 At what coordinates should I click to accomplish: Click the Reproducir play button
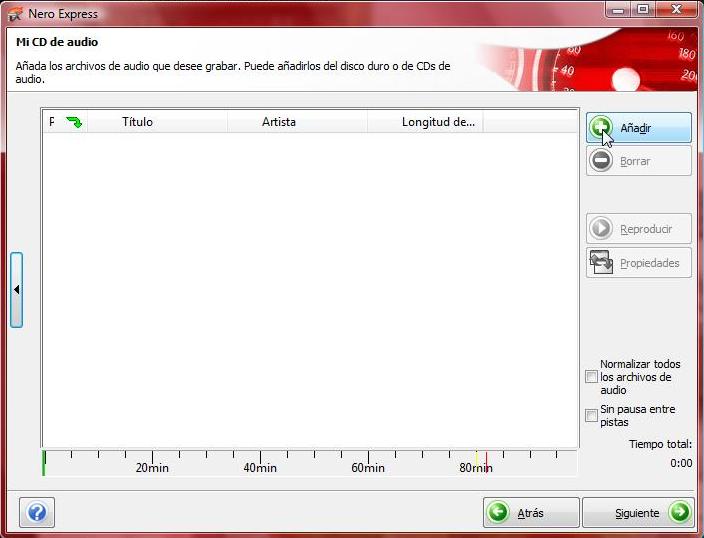(638, 229)
